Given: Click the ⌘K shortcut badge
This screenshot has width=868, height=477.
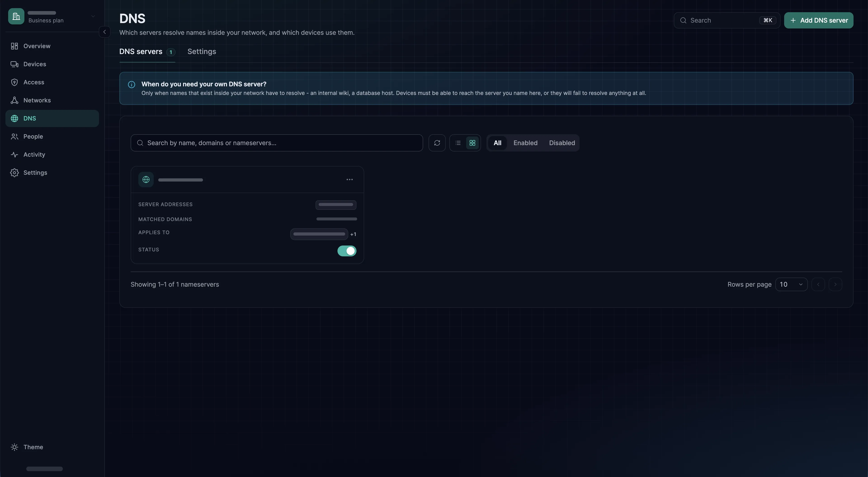Looking at the screenshot, I should pyautogui.click(x=768, y=20).
